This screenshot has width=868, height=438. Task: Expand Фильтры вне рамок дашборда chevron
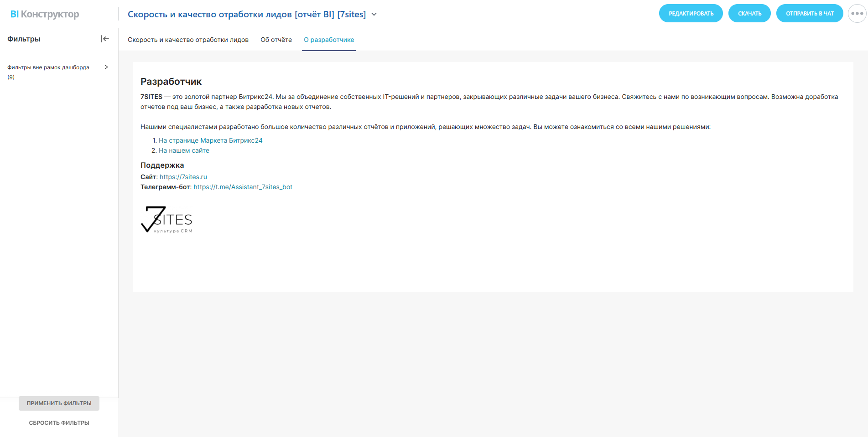(106, 67)
